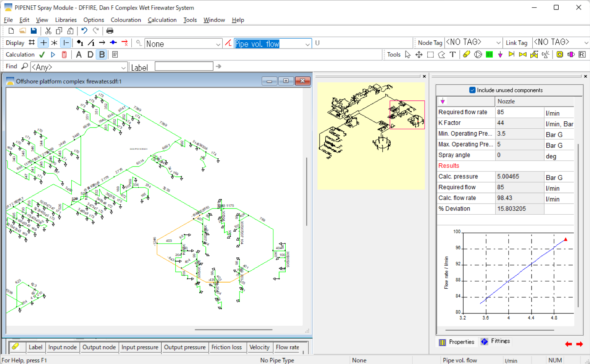Paste with the clipboard icon

coord(70,31)
